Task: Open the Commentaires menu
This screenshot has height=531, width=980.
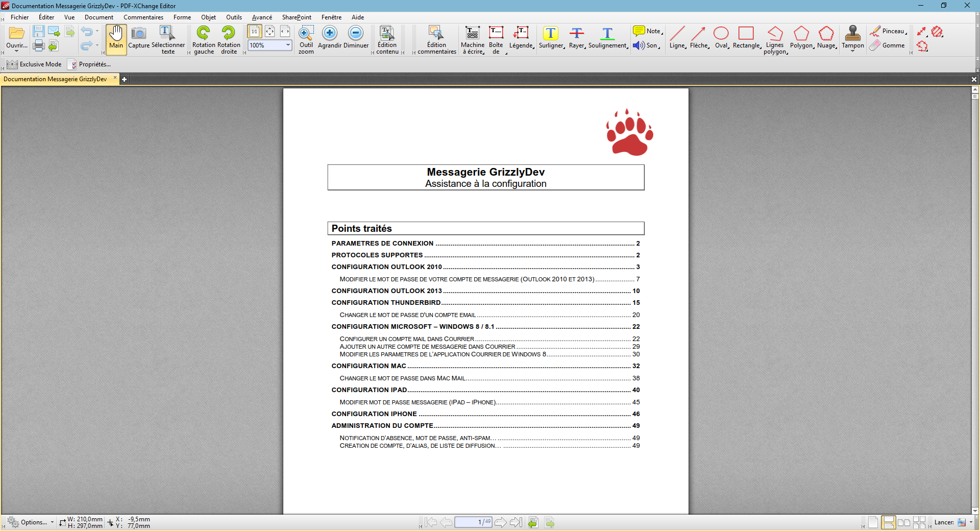Action: point(143,17)
